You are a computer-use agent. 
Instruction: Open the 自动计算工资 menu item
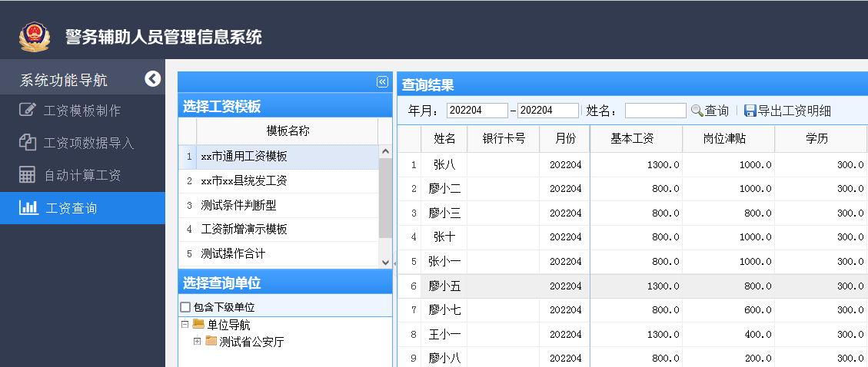(82, 175)
